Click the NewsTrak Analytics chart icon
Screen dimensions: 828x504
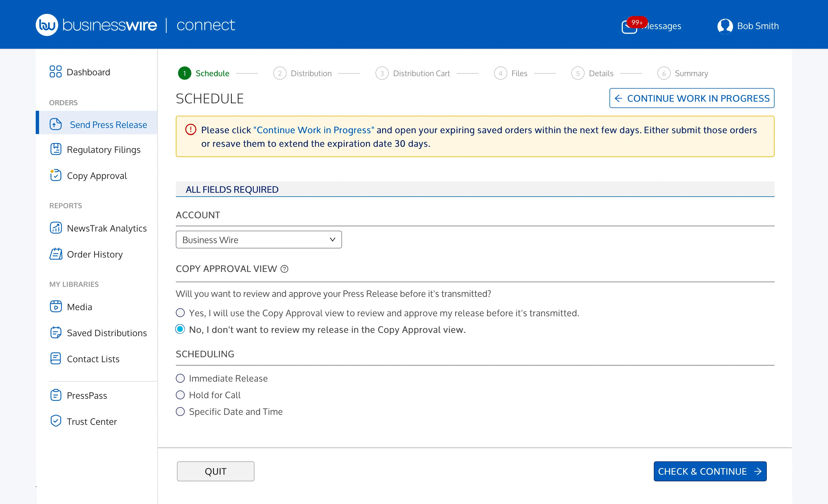tap(56, 228)
